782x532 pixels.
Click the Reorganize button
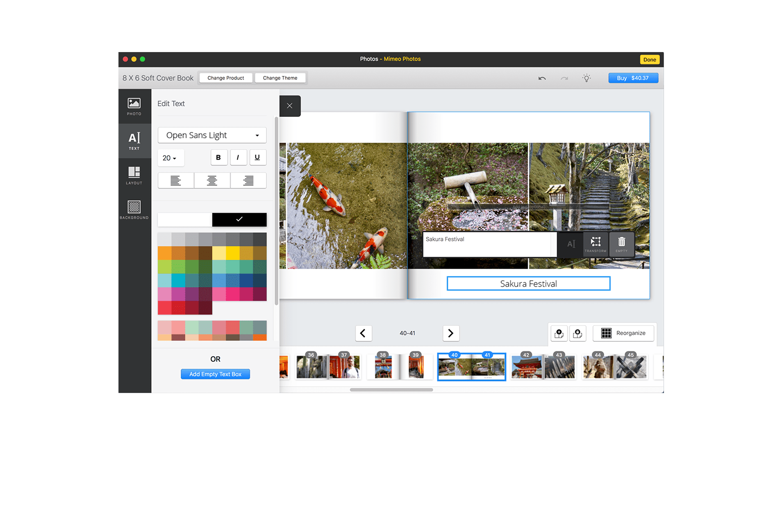[x=623, y=333]
